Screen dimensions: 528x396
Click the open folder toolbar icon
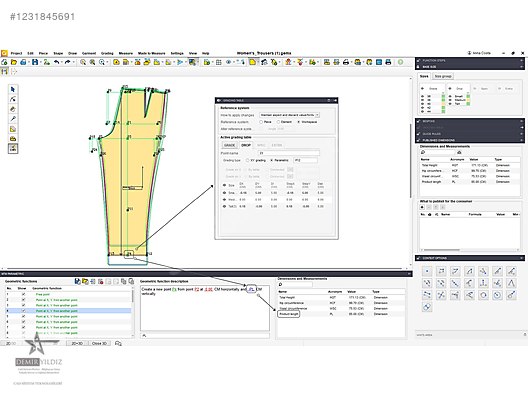point(14,62)
